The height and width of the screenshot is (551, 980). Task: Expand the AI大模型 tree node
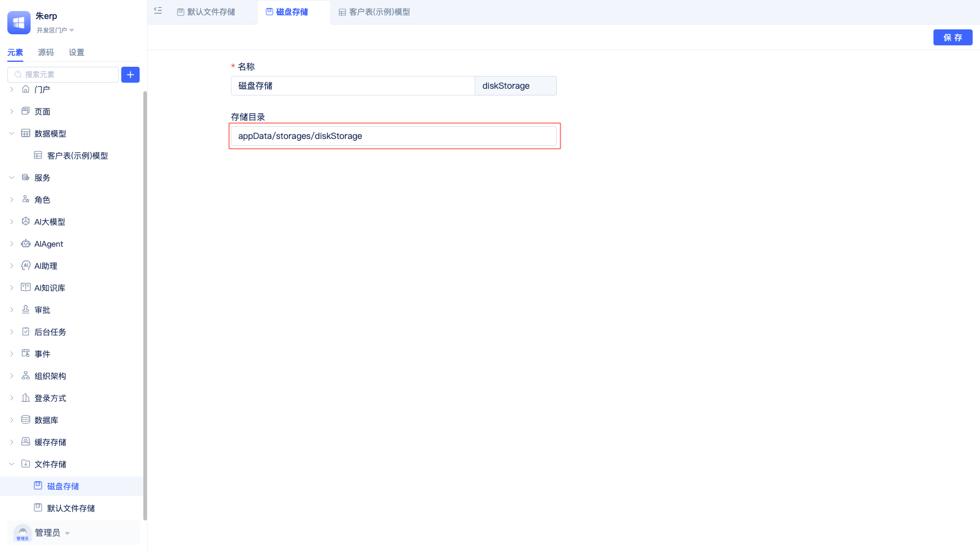point(12,222)
